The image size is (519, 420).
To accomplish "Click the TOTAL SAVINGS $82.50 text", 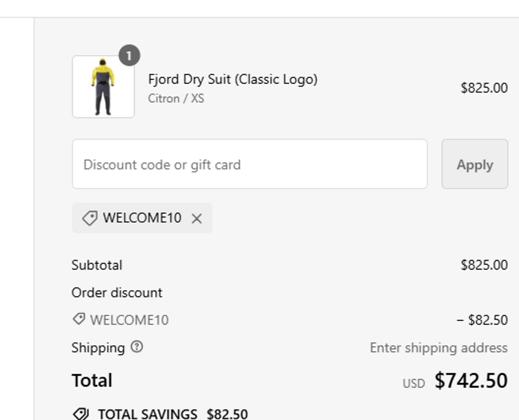I will click(x=173, y=414).
